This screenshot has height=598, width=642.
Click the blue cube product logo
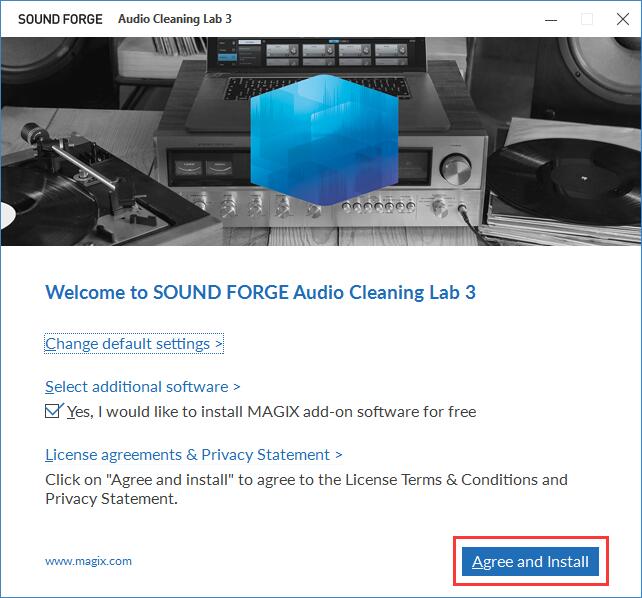pyautogui.click(x=324, y=140)
